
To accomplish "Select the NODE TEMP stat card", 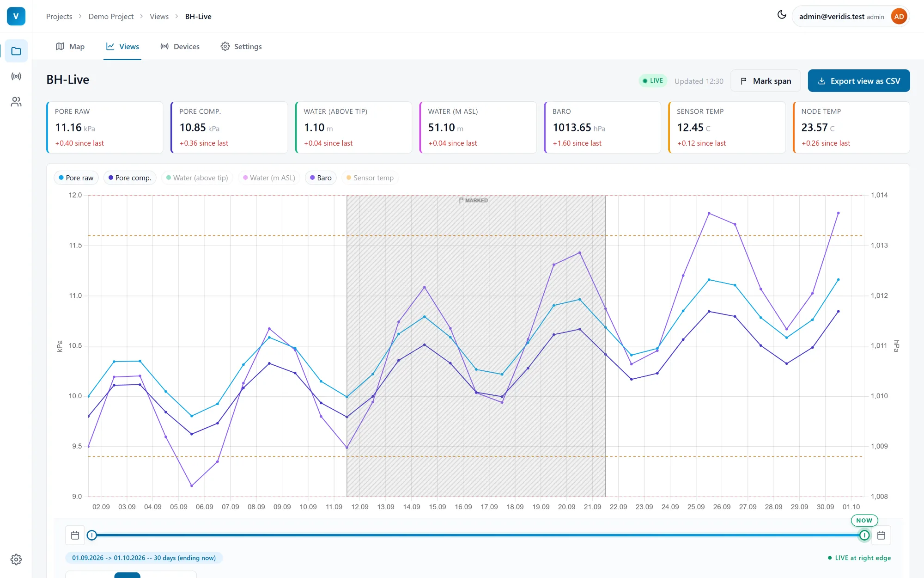I will pos(851,128).
